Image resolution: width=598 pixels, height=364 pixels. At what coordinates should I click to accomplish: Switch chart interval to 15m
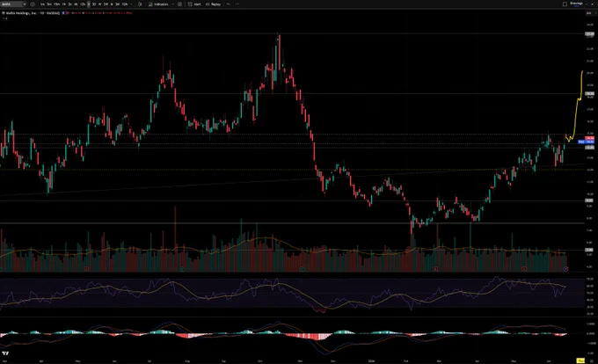(x=57, y=4)
